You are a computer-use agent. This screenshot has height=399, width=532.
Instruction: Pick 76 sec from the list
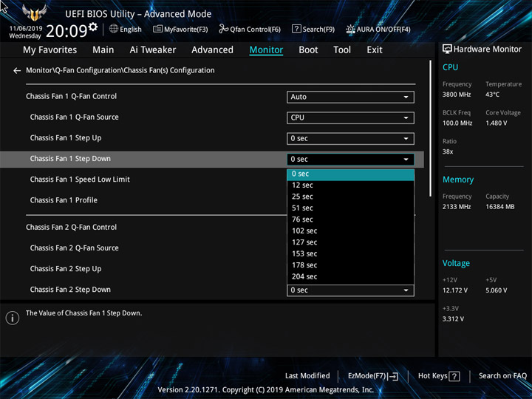[350, 219]
